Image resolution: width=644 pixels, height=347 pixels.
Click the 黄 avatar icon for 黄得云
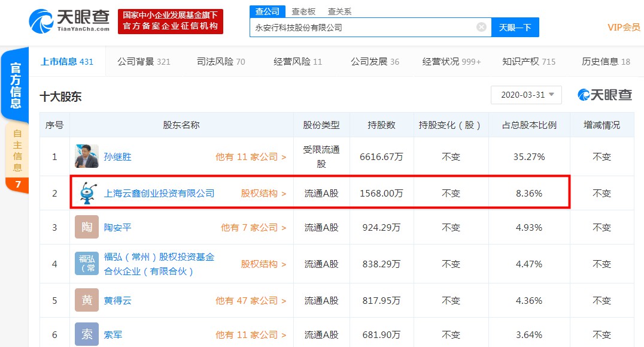[87, 300]
